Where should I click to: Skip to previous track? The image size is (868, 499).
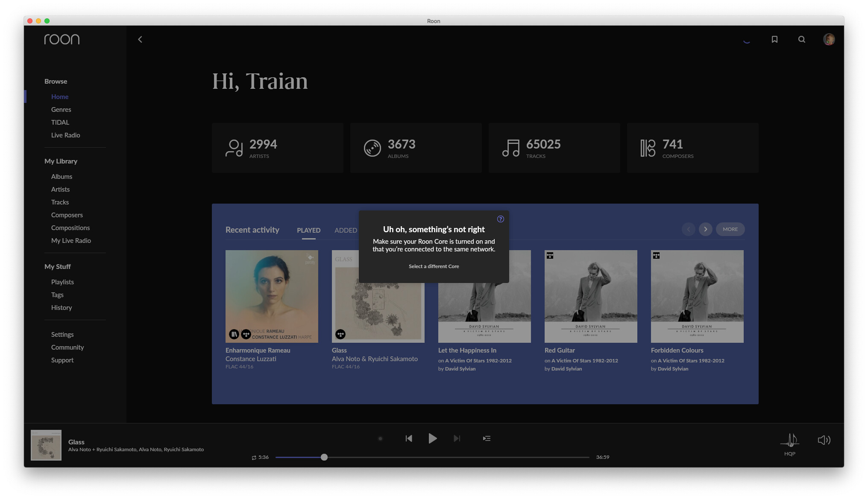tap(409, 438)
